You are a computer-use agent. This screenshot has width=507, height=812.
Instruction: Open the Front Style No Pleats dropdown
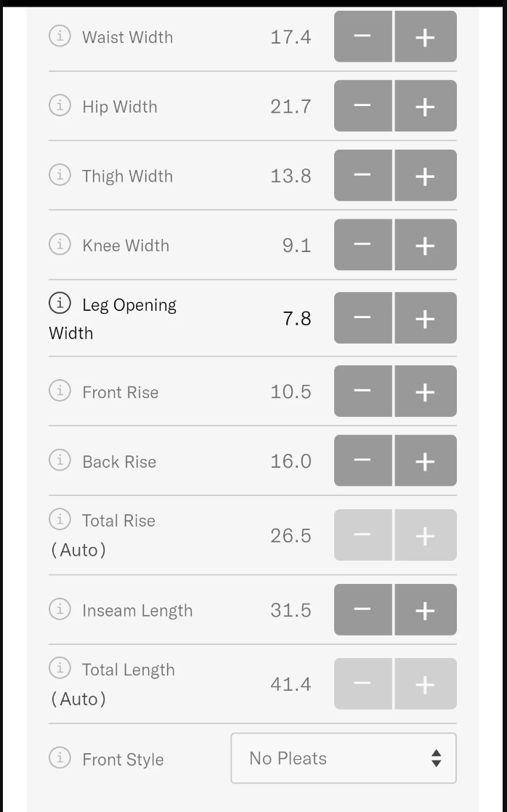(x=344, y=758)
